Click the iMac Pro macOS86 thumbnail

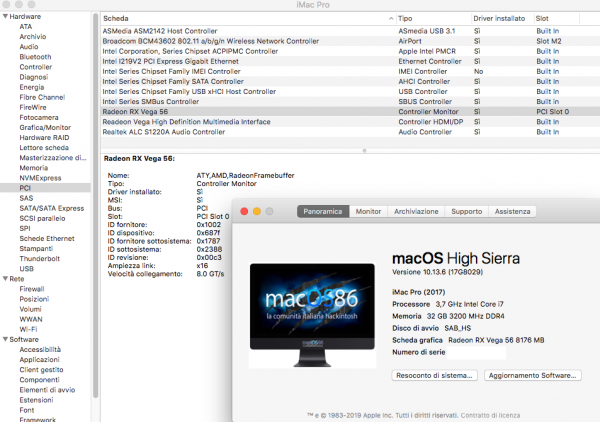(312, 315)
